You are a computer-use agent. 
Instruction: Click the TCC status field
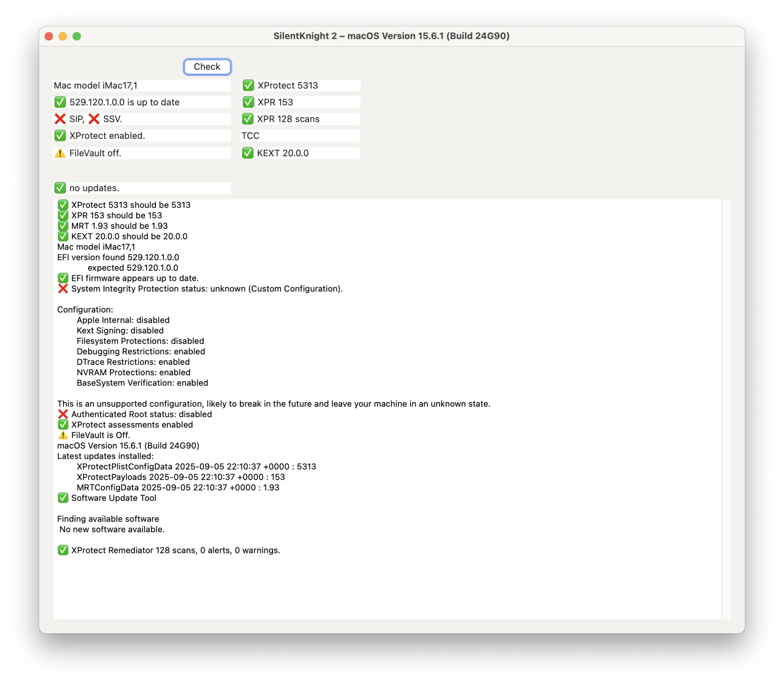(x=300, y=136)
